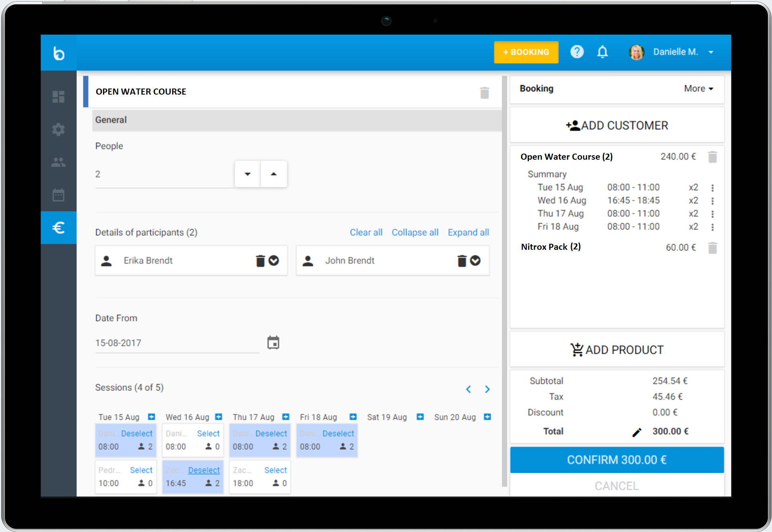Deselect the Tue 15 Aug 08:00 session
This screenshot has height=532, width=772.
coord(137,433)
